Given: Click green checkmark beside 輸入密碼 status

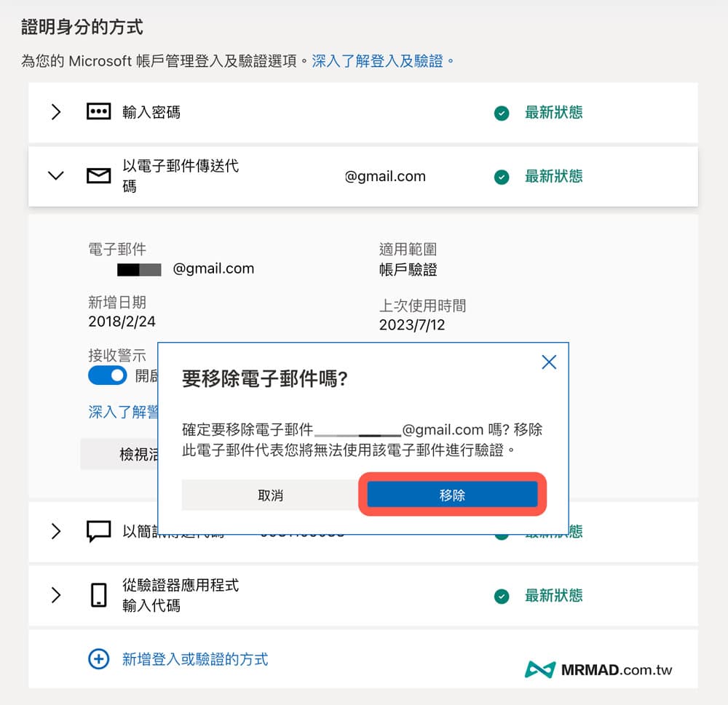Looking at the screenshot, I should tap(502, 113).
